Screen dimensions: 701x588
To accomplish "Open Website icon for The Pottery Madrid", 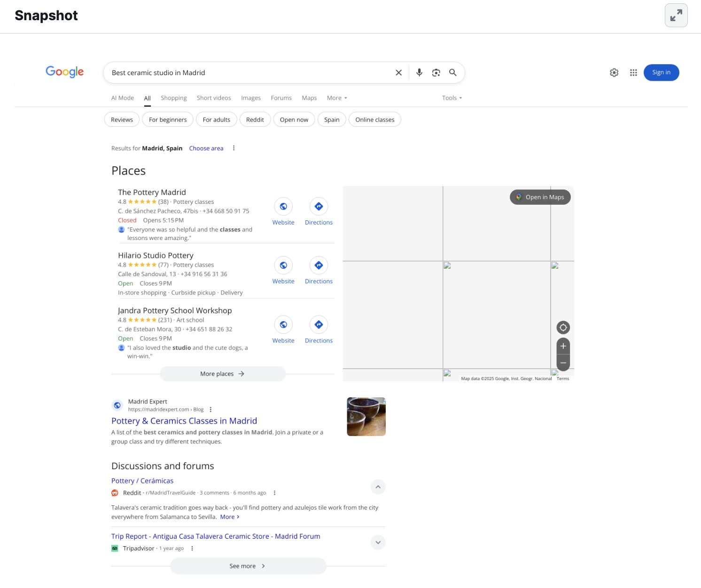I will pyautogui.click(x=283, y=206).
